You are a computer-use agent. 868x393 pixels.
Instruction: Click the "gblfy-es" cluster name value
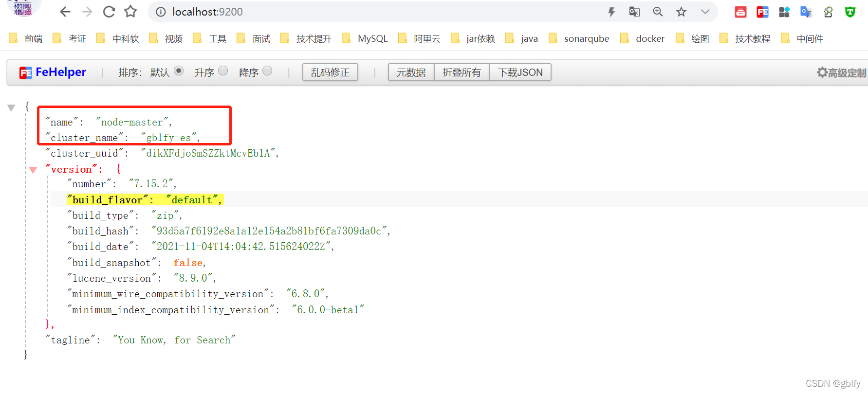pyautogui.click(x=168, y=138)
